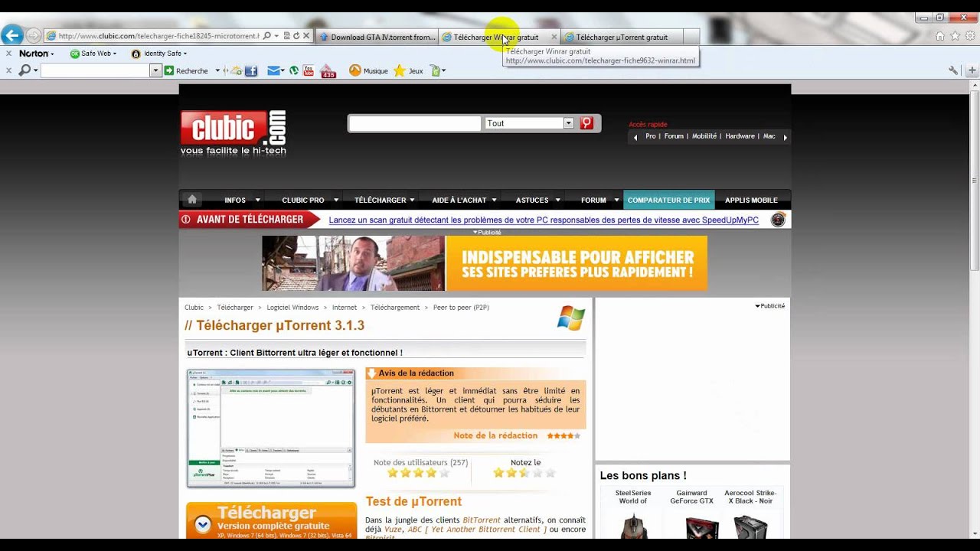
Task: Open the browser Home icon
Action: [x=940, y=36]
